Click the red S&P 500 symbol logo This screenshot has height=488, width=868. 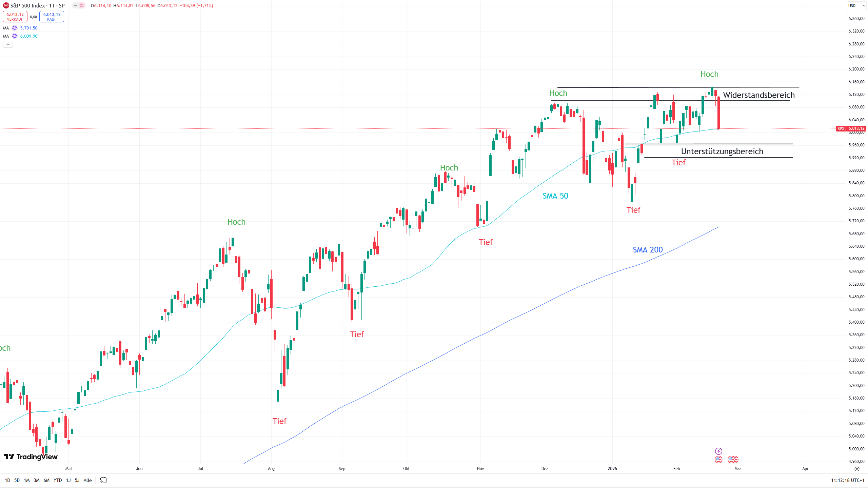(6, 6)
